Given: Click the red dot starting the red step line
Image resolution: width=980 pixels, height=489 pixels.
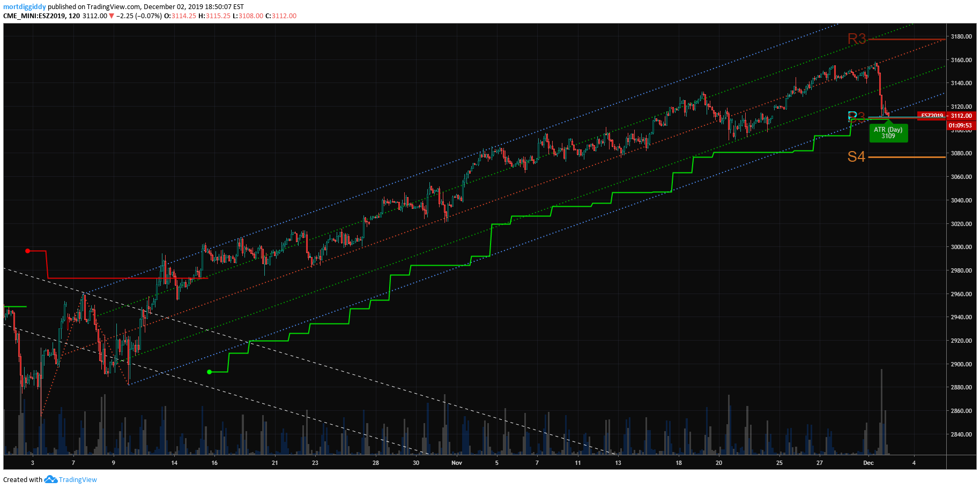Looking at the screenshot, I should [28, 251].
